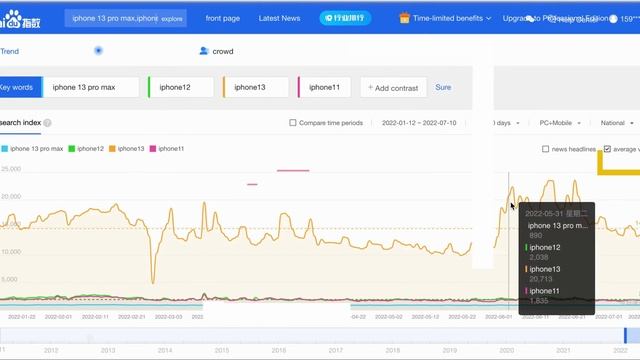Viewport: 640px width, 360px height.
Task: Click the iphone11 keyword field
Action: click(x=324, y=87)
